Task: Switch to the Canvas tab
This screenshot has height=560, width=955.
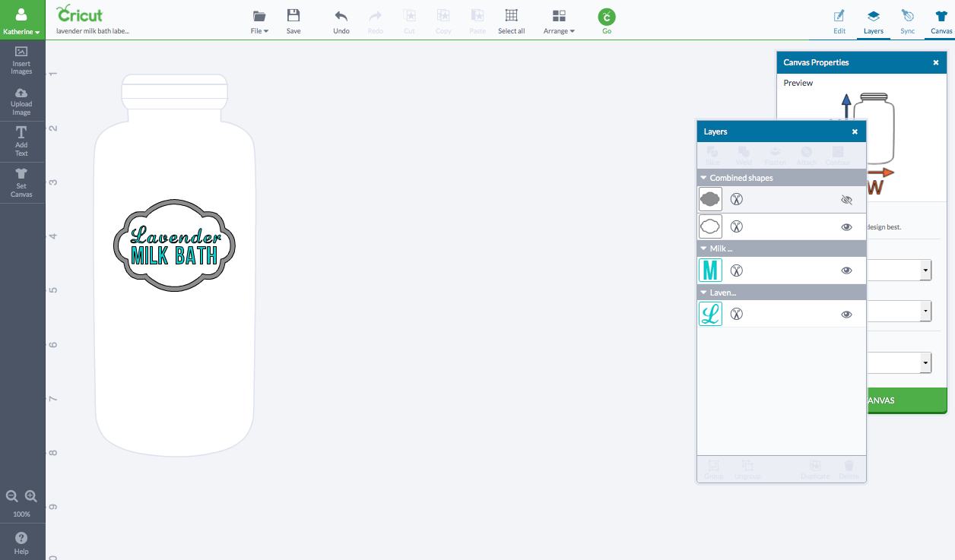Action: [941, 21]
